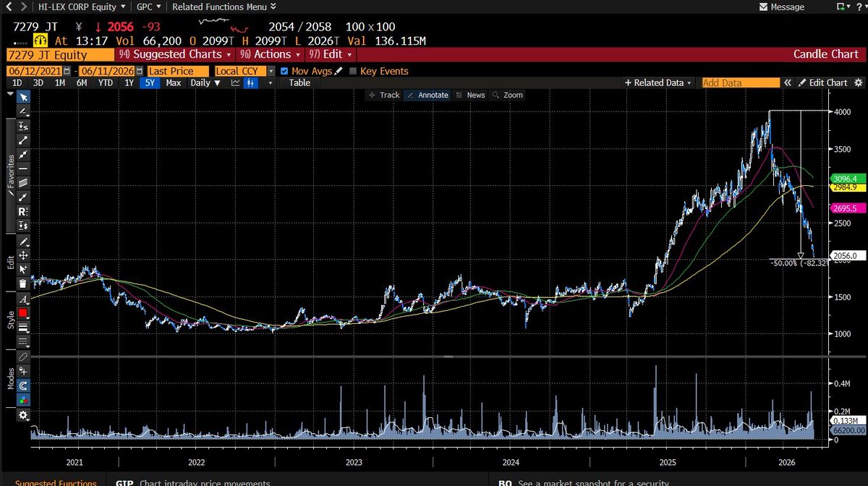Go forward with the right navigation arrow

(22, 7)
